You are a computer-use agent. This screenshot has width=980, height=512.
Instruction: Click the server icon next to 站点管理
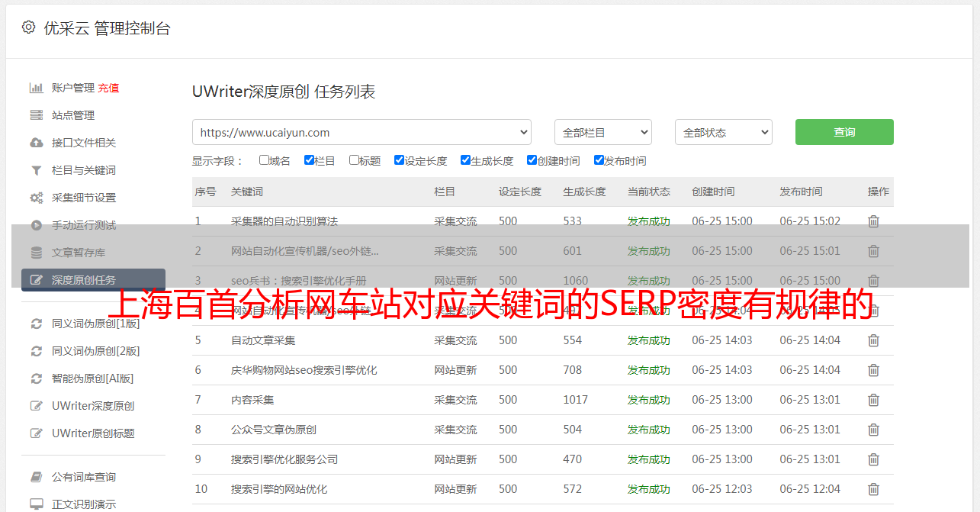point(36,115)
